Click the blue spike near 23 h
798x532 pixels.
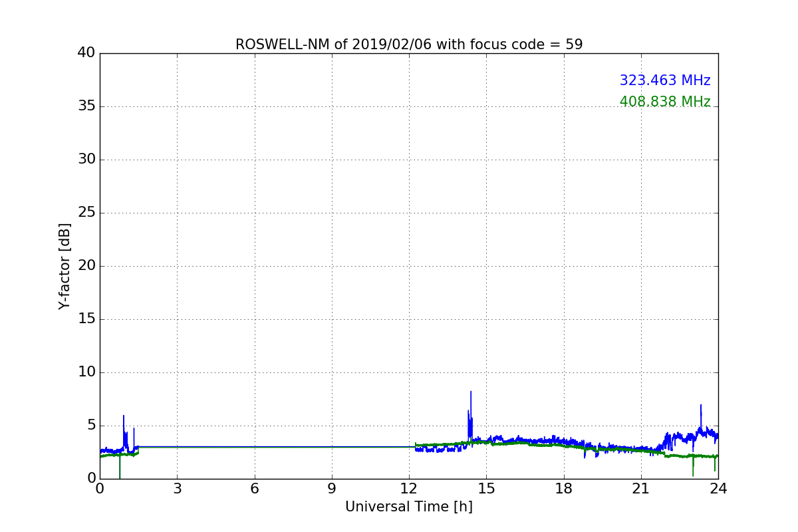point(700,418)
